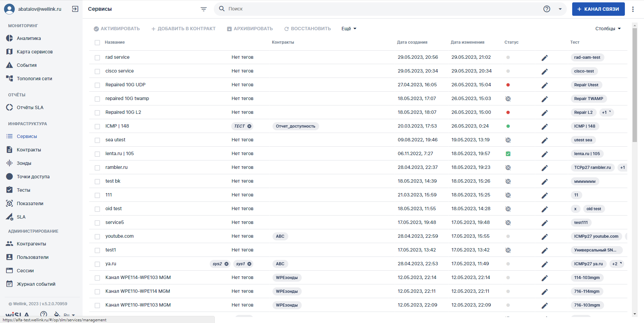
Task: Remove the sys1 tag on ya.ru
Action: (249, 264)
